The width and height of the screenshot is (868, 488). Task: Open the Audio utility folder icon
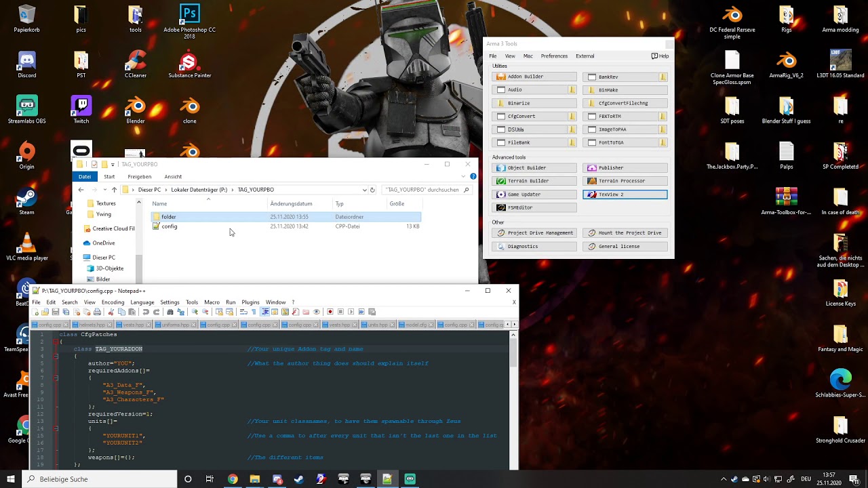click(x=572, y=89)
